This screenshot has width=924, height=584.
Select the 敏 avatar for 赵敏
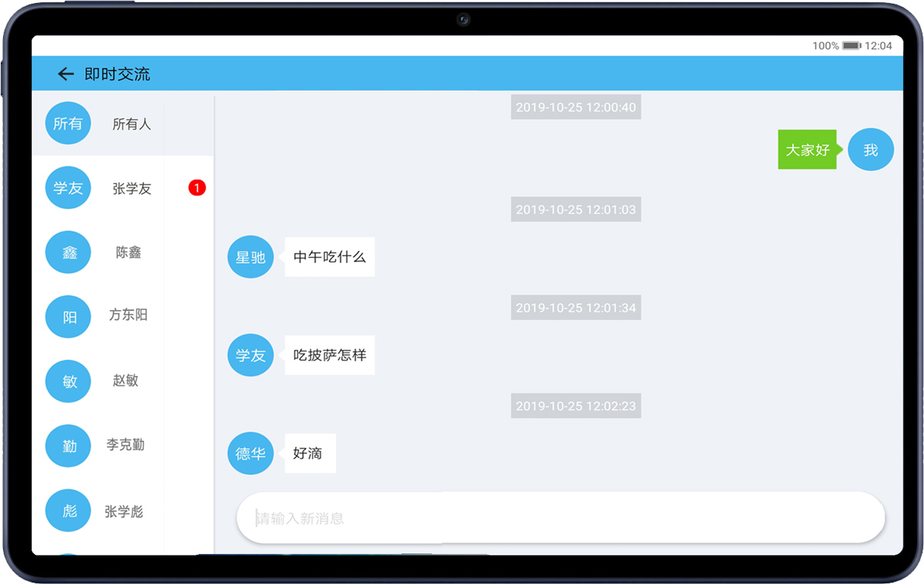(68, 381)
